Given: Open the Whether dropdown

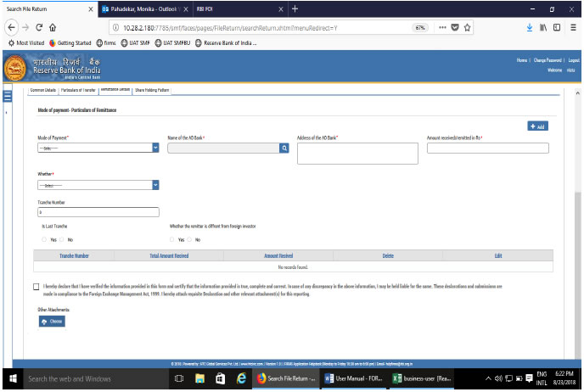Looking at the screenshot, I should coord(98,185).
